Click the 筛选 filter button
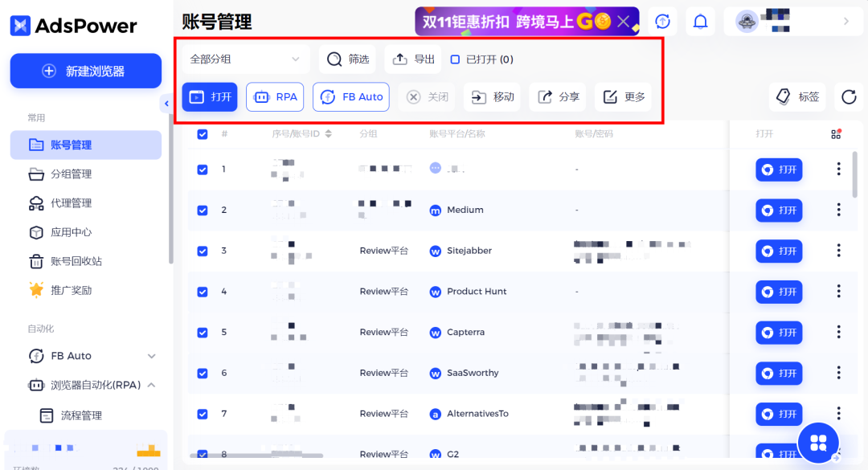The height and width of the screenshot is (470, 868). [x=348, y=59]
